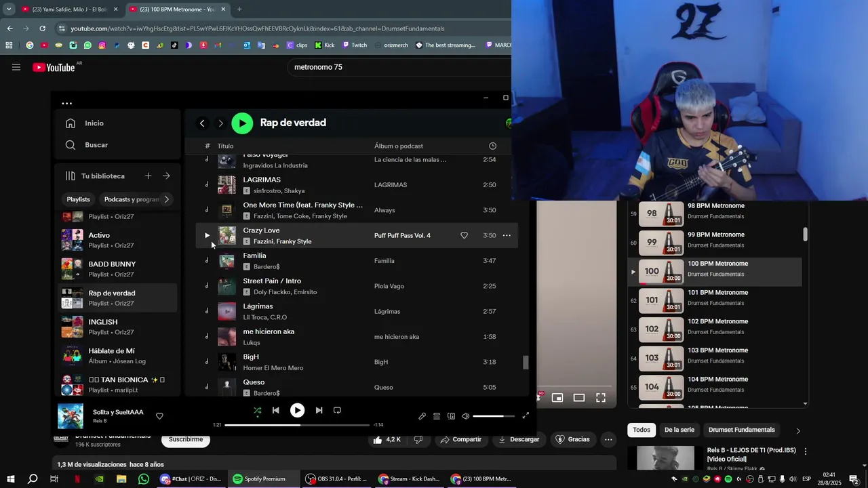This screenshot has height=488, width=868.
Task: Open the Háblate de Mí album
Action: tap(119, 356)
